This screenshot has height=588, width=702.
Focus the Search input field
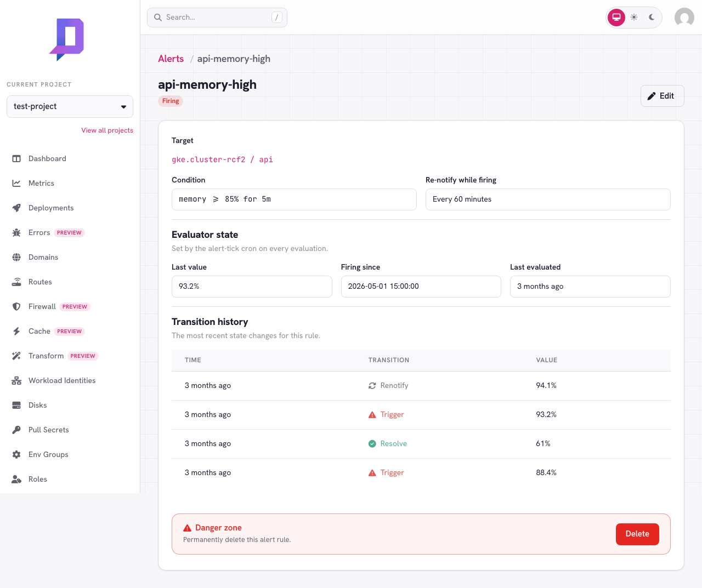(x=217, y=18)
